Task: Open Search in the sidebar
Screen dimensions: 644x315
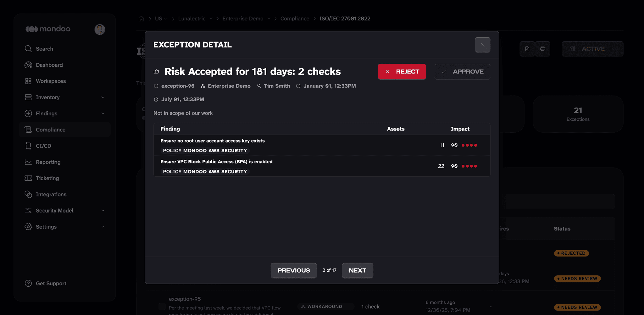Action: point(65,49)
